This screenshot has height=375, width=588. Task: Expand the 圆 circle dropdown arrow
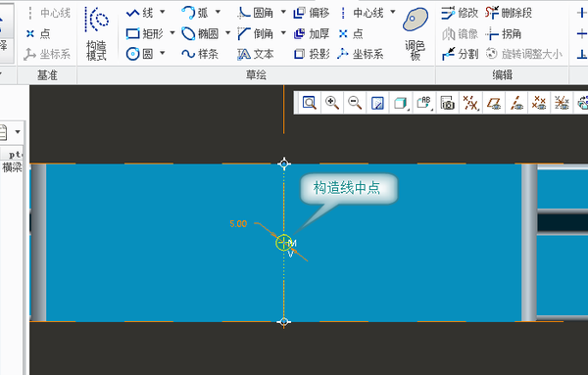pyautogui.click(x=163, y=53)
